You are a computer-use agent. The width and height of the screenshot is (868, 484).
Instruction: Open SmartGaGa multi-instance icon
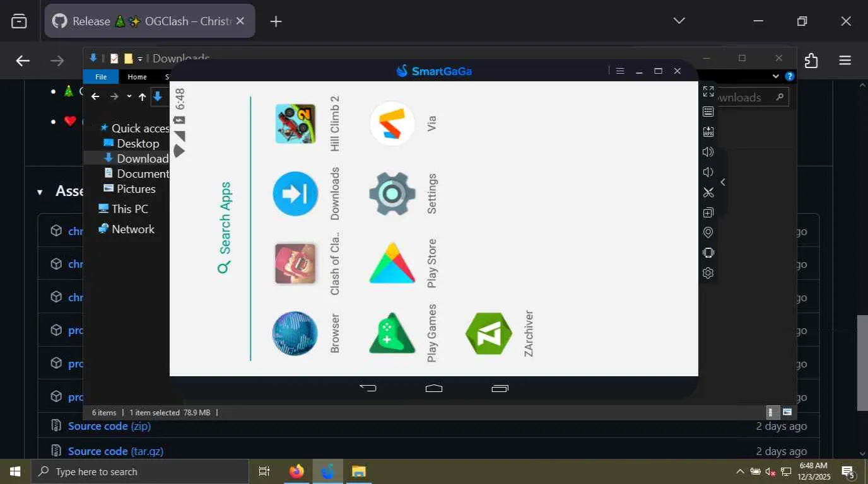click(x=708, y=212)
